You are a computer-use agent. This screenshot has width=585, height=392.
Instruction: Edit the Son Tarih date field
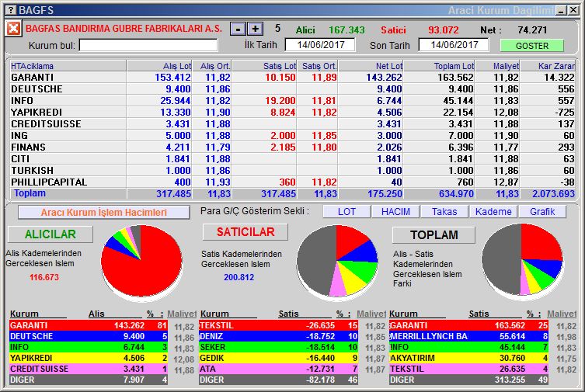(454, 45)
